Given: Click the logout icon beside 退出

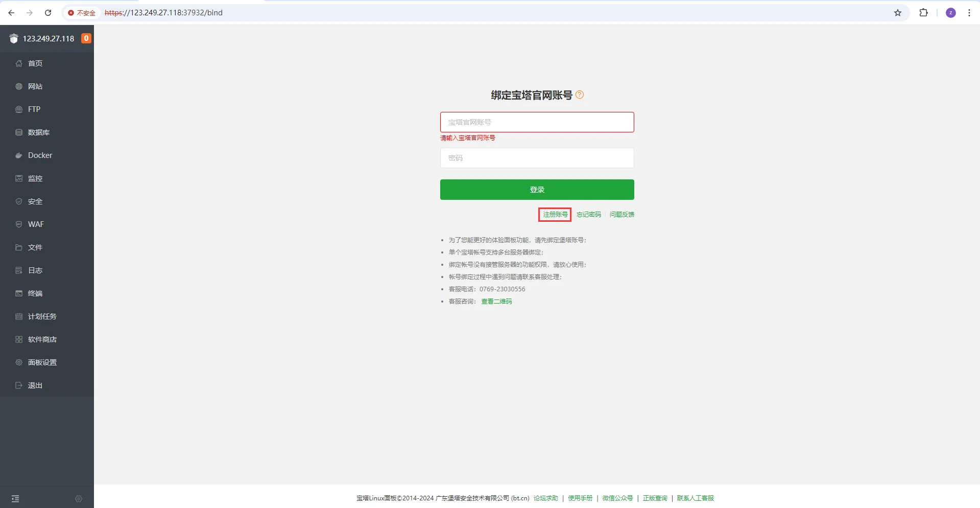Looking at the screenshot, I should [x=19, y=385].
